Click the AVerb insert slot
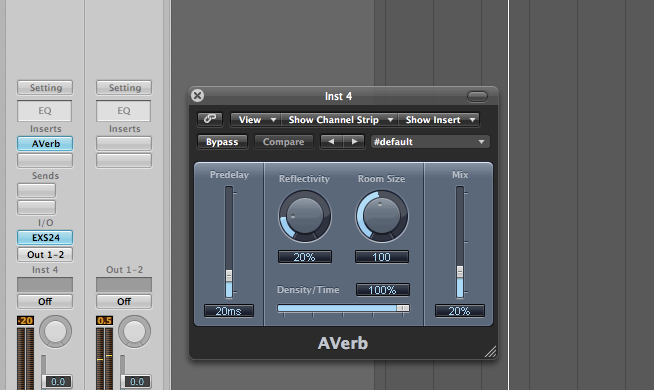This screenshot has width=654, height=390. point(45,143)
